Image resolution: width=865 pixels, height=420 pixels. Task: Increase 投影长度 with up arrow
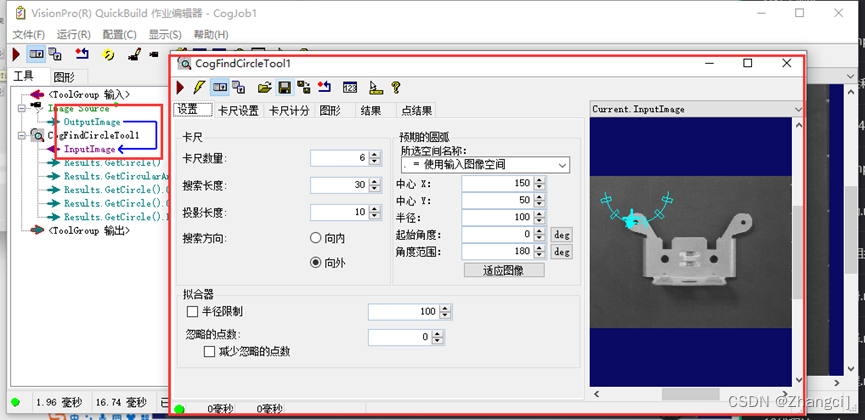[x=375, y=209]
